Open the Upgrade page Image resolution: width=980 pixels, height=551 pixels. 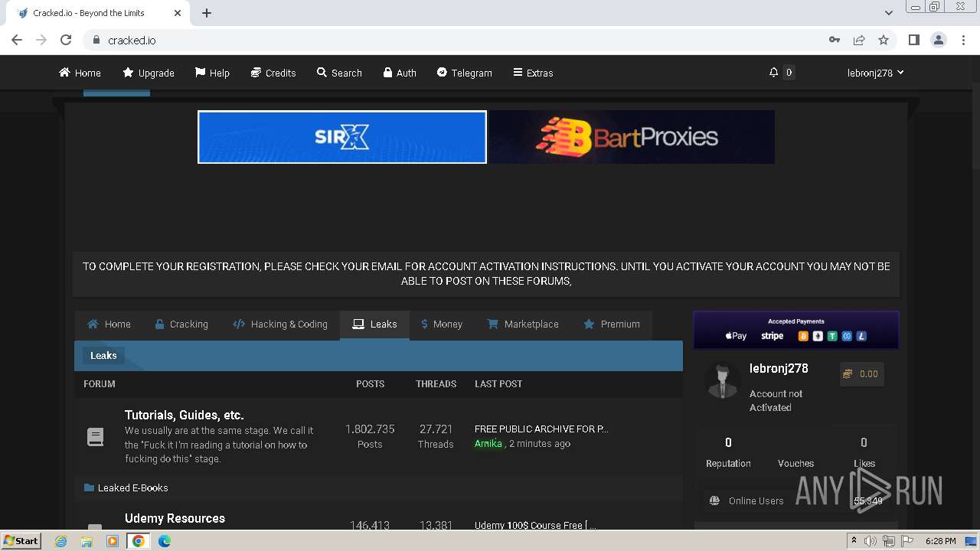pos(149,73)
